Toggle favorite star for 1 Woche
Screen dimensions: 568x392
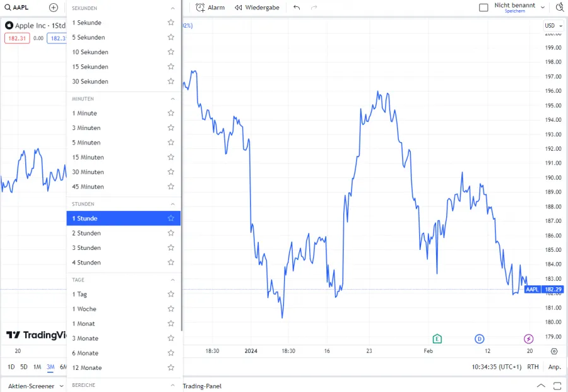pos(170,309)
